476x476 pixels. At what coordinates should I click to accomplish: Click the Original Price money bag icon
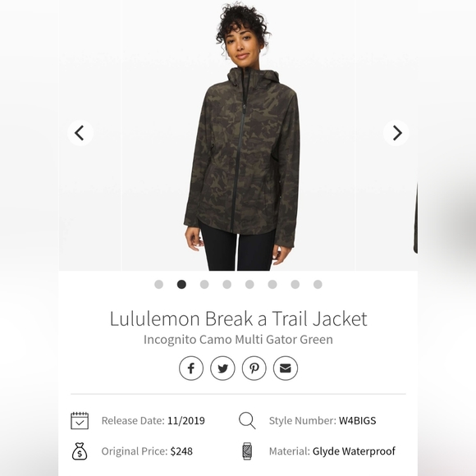point(80,451)
